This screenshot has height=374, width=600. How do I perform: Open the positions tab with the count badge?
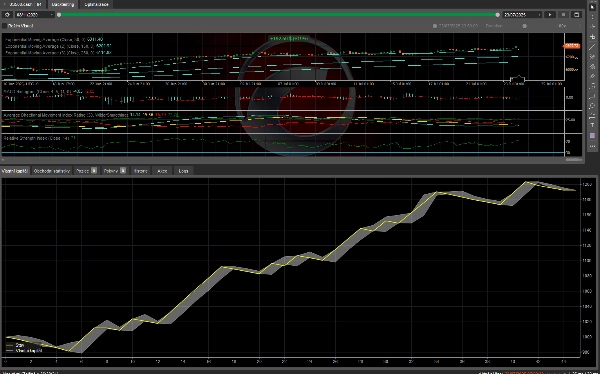coord(86,171)
